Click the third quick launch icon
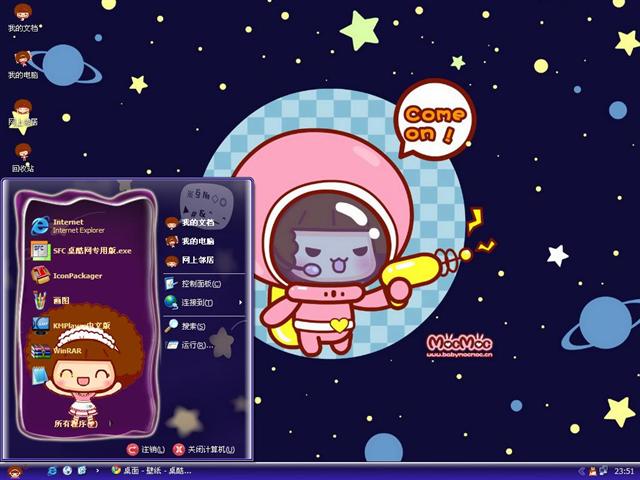The width and height of the screenshot is (640, 480). 82,471
